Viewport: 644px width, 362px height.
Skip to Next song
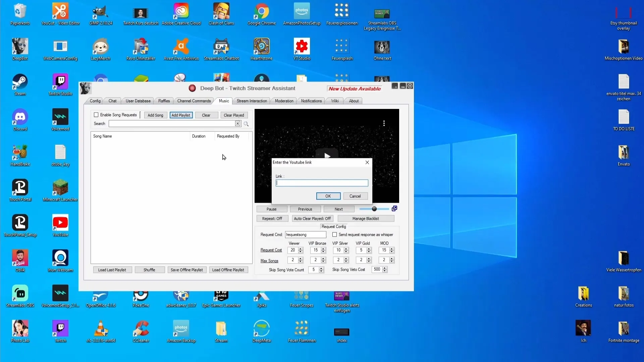click(339, 209)
